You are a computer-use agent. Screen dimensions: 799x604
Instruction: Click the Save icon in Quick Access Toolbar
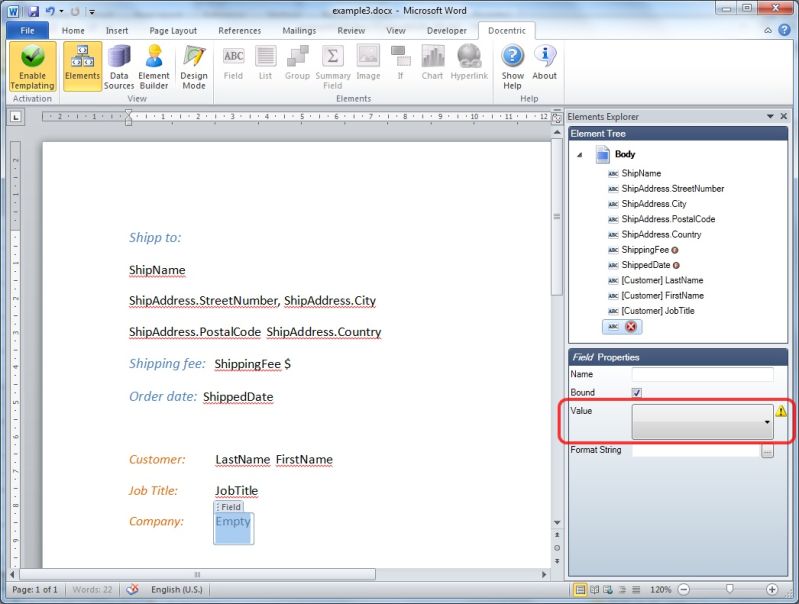click(x=34, y=11)
